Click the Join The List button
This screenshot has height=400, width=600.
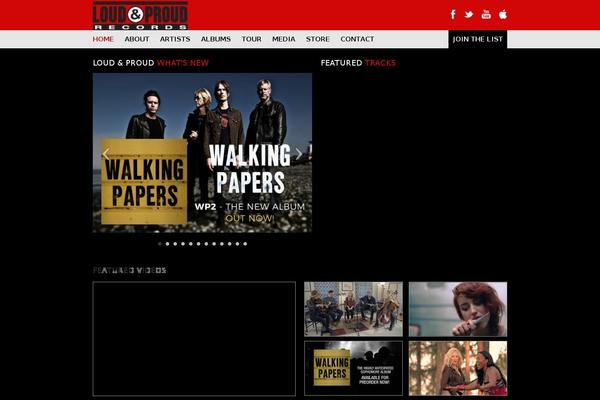click(478, 39)
